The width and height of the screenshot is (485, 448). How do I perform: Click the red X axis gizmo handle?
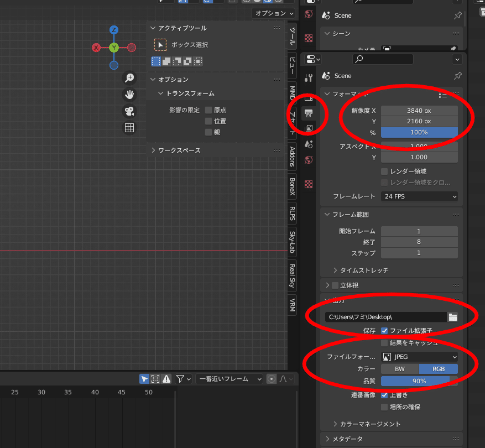click(96, 48)
